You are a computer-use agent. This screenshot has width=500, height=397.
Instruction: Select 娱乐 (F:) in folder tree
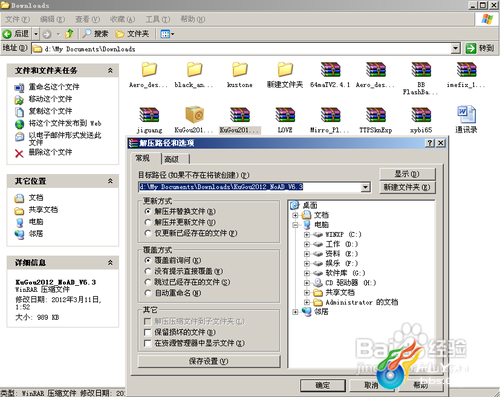(x=342, y=264)
